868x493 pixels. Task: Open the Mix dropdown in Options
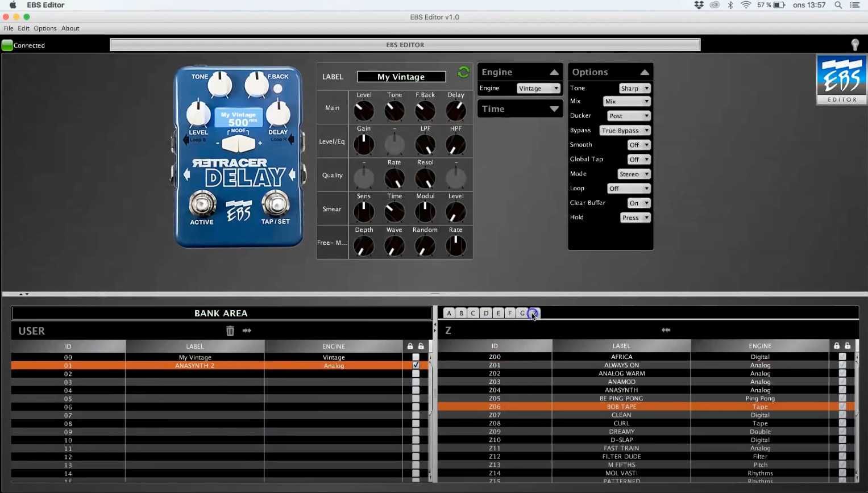pyautogui.click(x=626, y=101)
